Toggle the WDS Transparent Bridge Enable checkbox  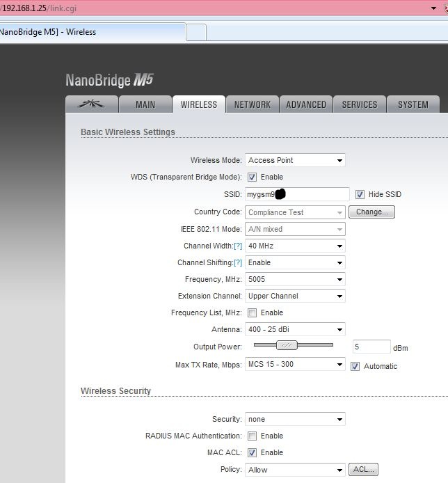pos(252,177)
